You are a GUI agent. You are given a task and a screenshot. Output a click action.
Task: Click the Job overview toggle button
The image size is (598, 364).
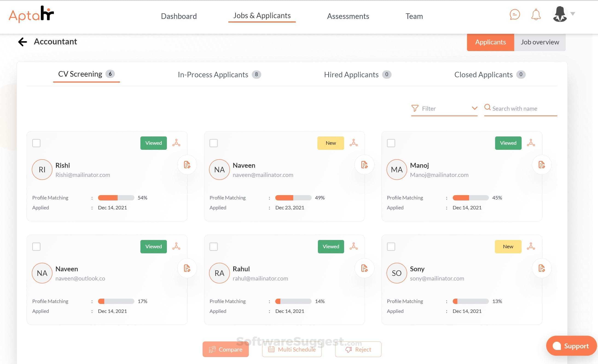539,42
